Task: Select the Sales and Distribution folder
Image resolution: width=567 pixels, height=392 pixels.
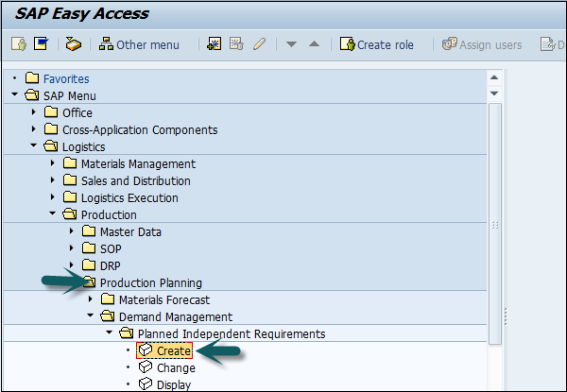Action: pyautogui.click(x=135, y=181)
